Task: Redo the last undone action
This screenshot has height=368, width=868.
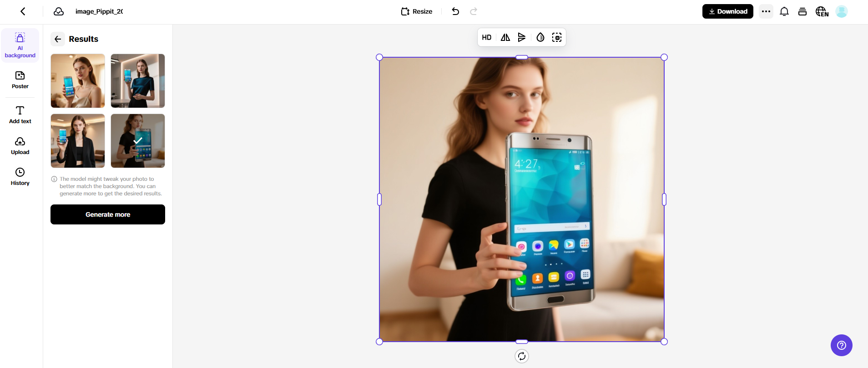Action: (474, 11)
